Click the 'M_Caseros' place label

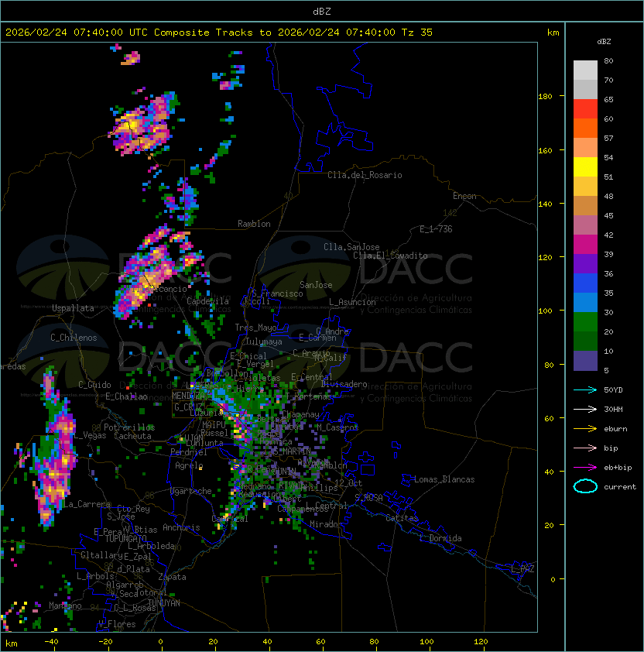click(337, 427)
